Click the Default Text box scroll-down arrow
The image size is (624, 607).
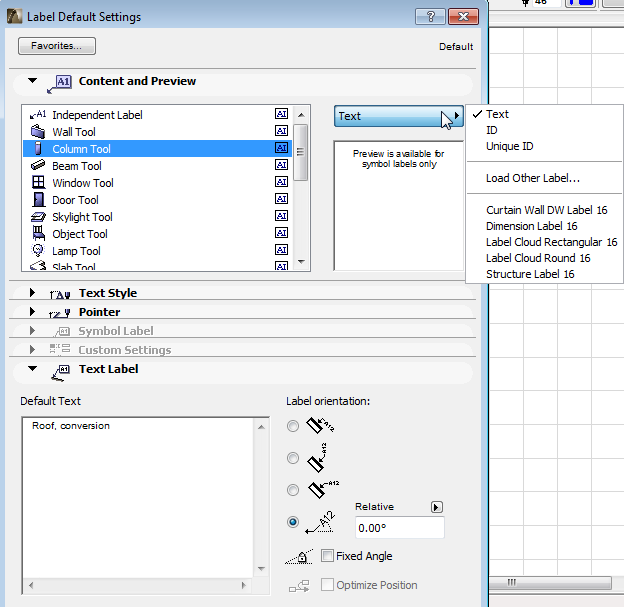click(261, 569)
